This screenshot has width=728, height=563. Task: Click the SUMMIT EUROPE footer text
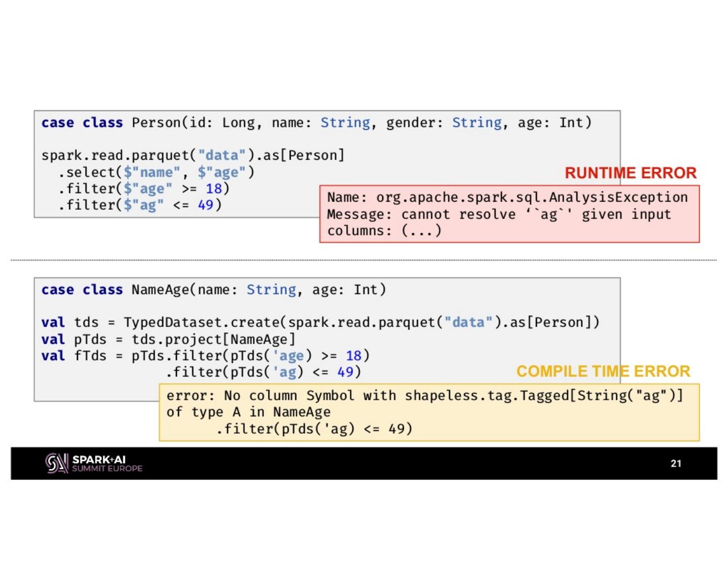(x=107, y=468)
